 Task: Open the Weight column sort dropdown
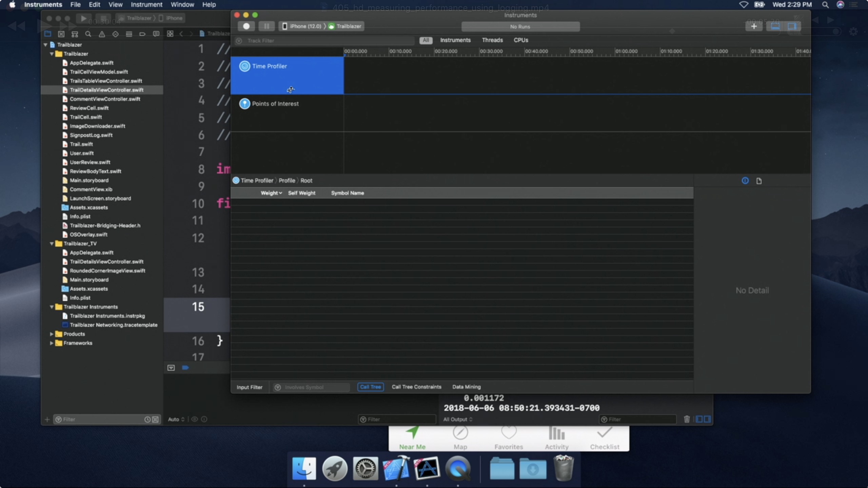271,193
